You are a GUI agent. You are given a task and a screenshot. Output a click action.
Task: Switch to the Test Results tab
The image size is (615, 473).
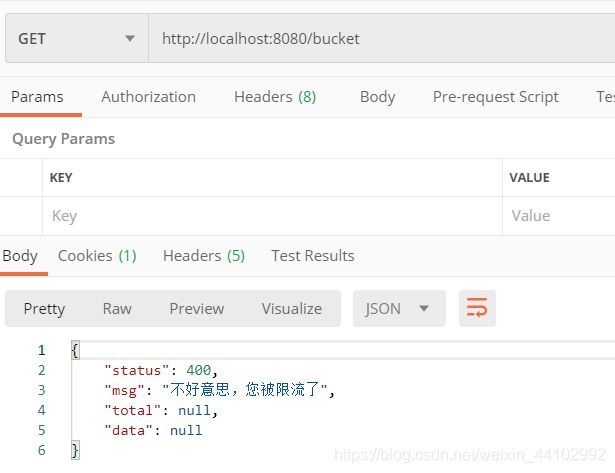pos(313,256)
